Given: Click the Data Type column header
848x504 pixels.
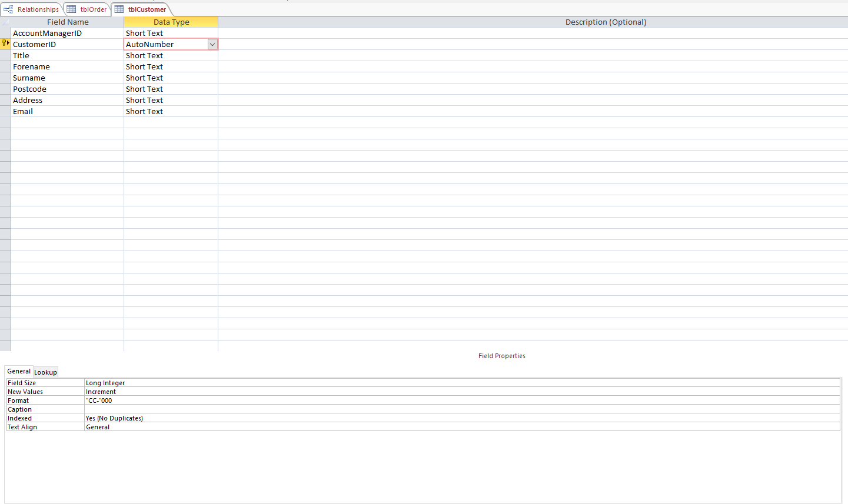Looking at the screenshot, I should [171, 22].
